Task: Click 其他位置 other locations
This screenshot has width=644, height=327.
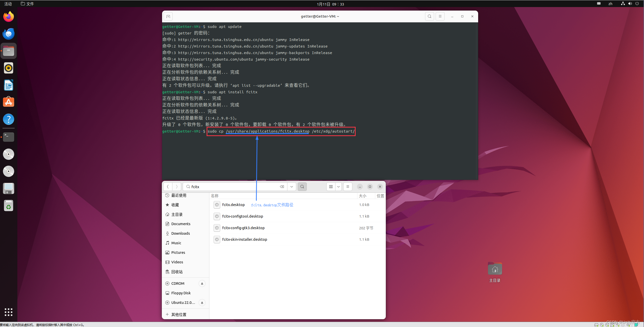Action: 178,315
